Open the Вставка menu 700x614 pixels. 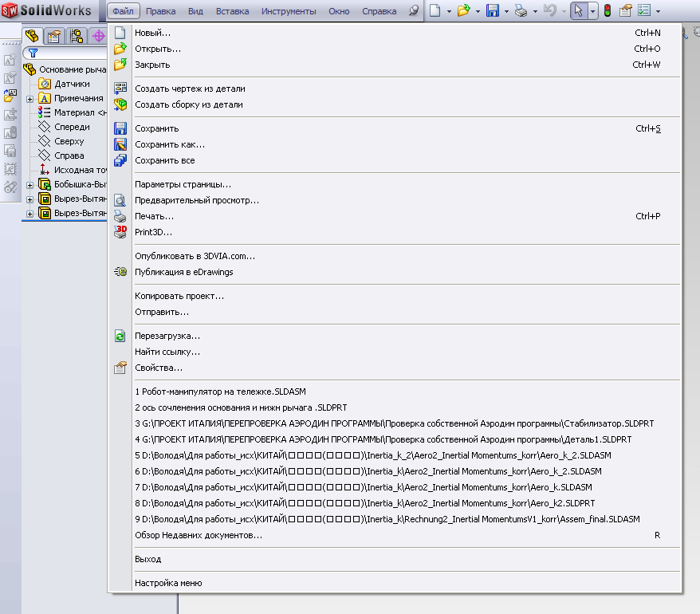tap(232, 11)
